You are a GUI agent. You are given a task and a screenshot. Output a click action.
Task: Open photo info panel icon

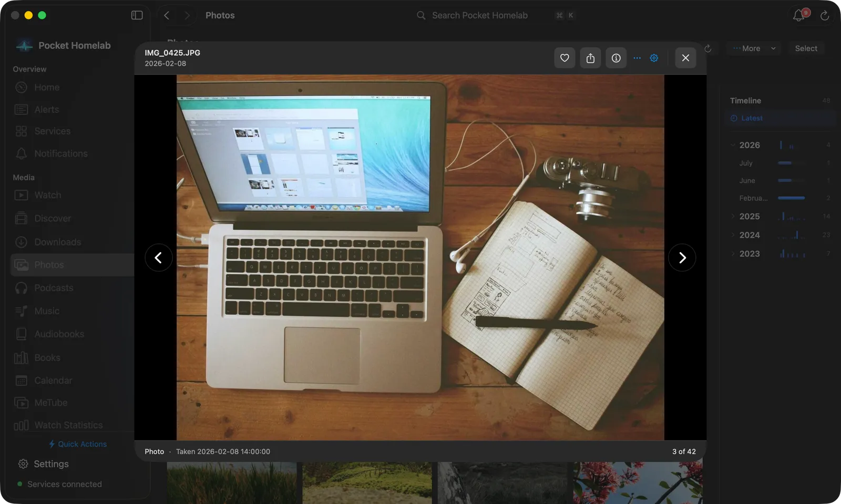pos(616,58)
